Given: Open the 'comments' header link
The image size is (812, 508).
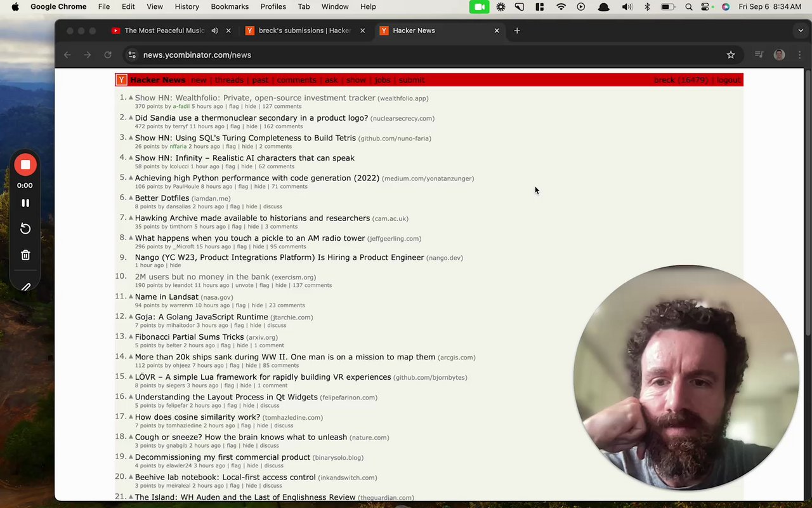Looking at the screenshot, I should click(296, 80).
